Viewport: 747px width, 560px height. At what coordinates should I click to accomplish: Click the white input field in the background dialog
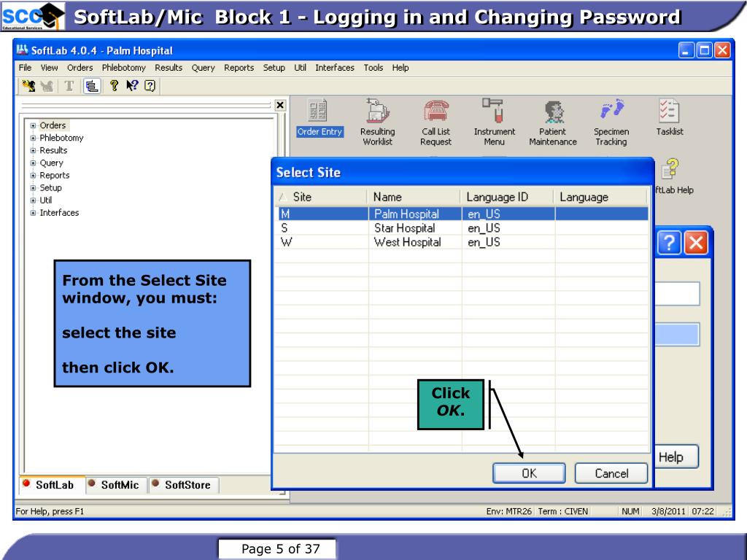pyautogui.click(x=678, y=293)
